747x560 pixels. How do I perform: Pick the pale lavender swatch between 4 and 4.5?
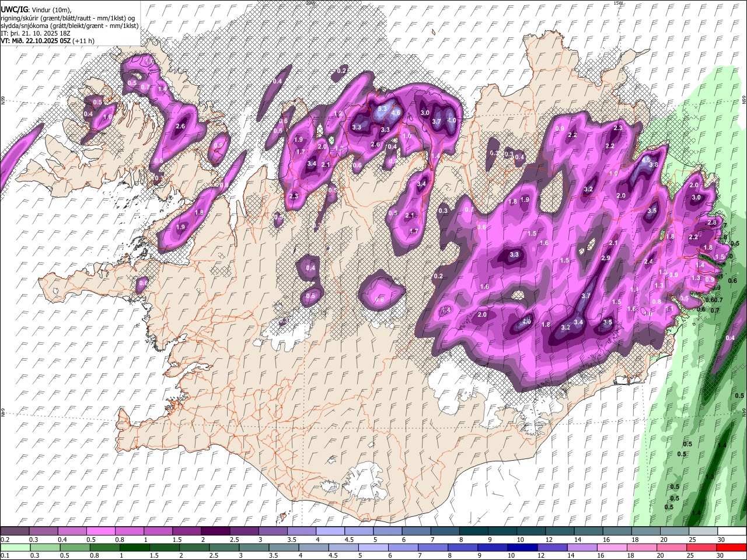point(330,531)
